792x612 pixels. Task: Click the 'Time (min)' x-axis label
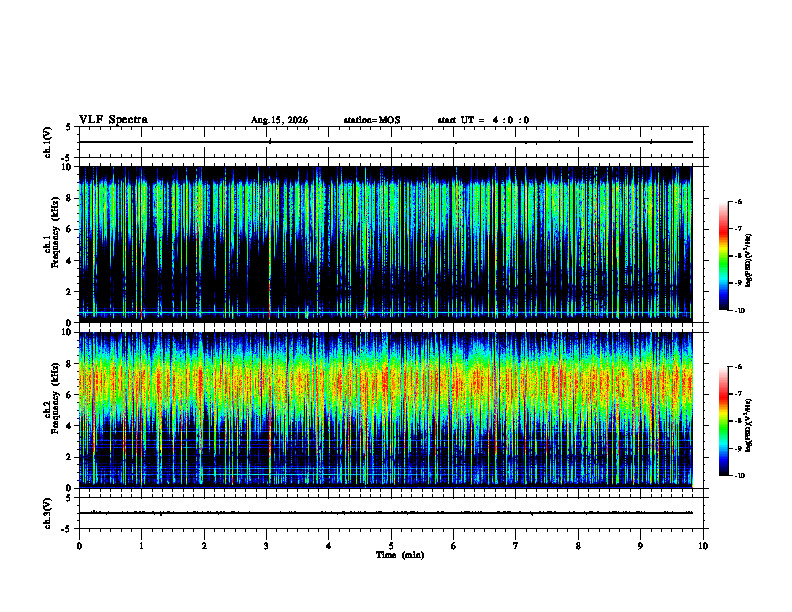(x=400, y=555)
